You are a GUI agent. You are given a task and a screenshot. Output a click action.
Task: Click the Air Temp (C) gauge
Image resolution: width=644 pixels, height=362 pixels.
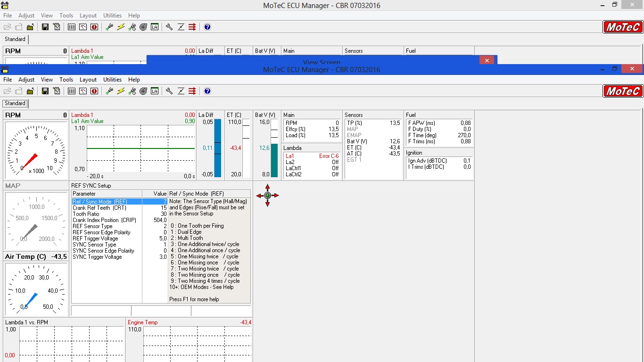(36, 289)
